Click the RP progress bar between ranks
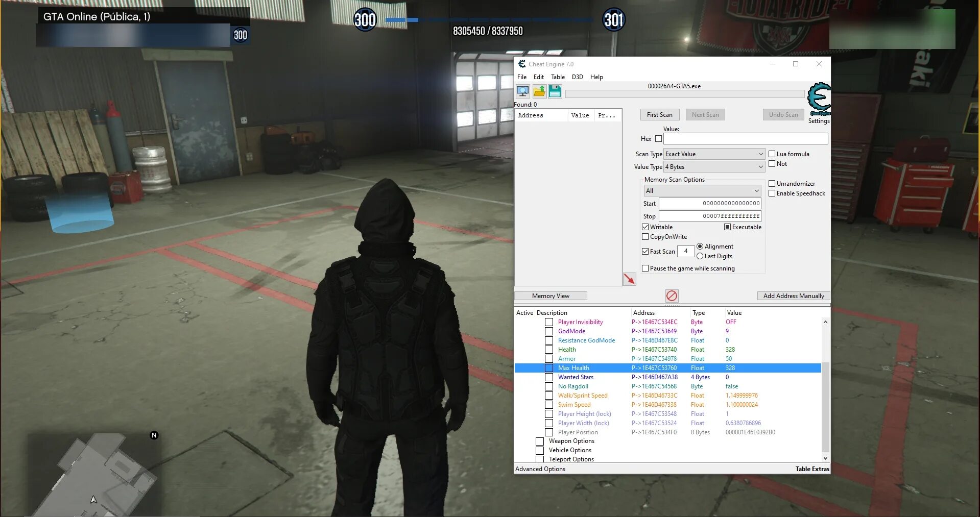The height and width of the screenshot is (517, 980). (x=489, y=20)
